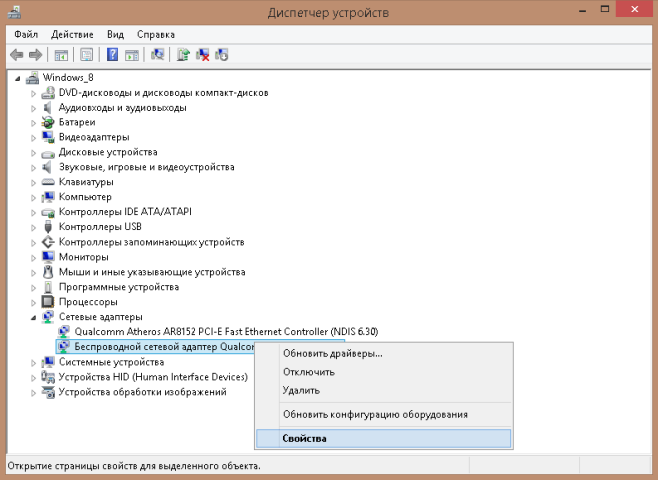Expand the Системные устройства branch
The width and height of the screenshot is (658, 480).
click(33, 363)
